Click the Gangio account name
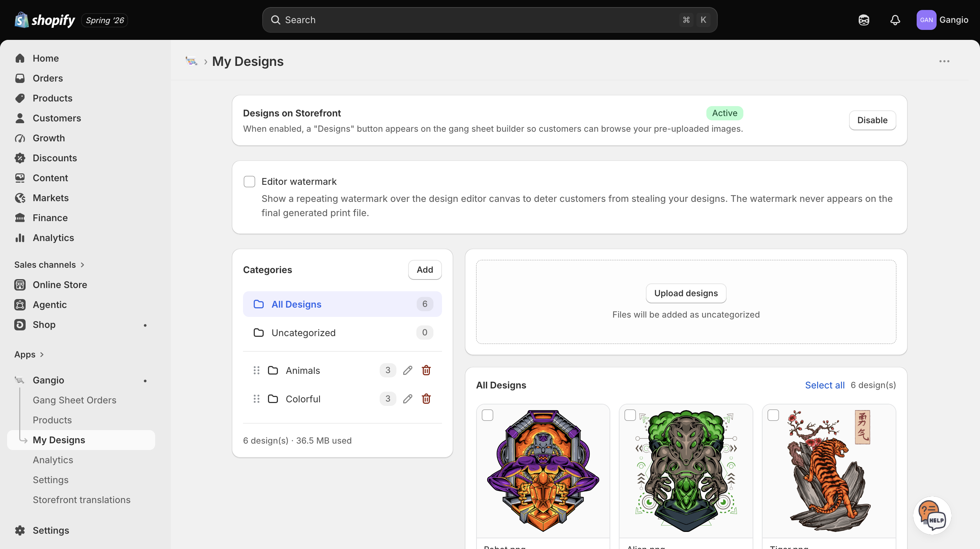980x549 pixels. tap(953, 20)
